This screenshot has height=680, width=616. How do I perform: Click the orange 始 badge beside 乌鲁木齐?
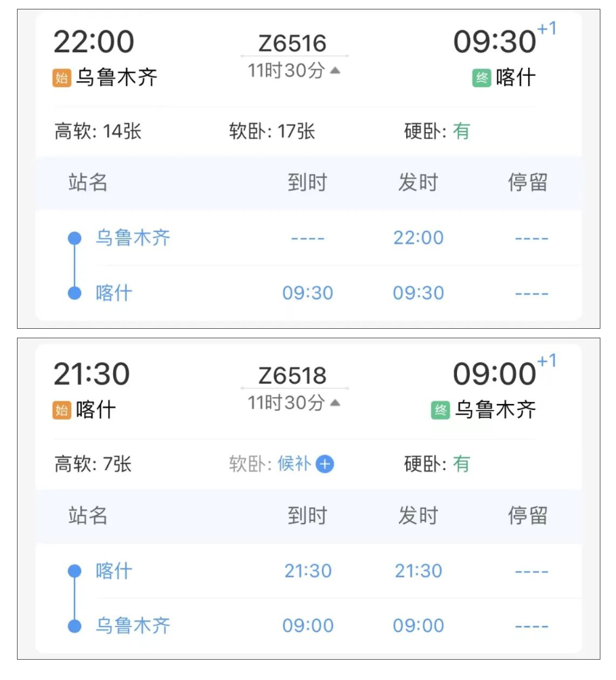(62, 78)
